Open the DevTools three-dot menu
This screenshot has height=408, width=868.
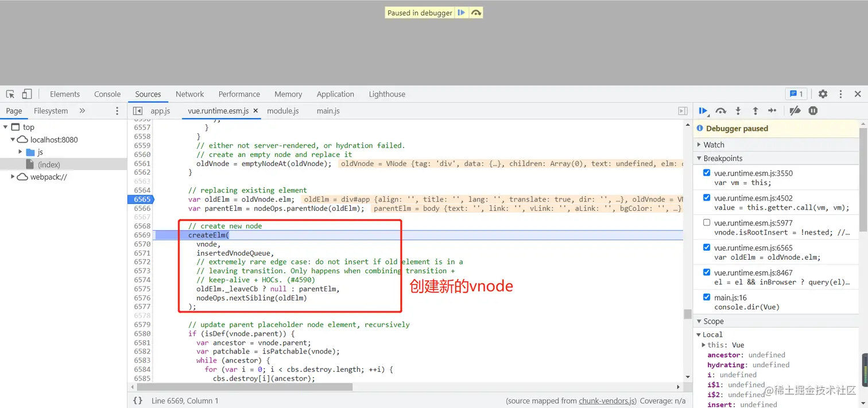tap(840, 94)
